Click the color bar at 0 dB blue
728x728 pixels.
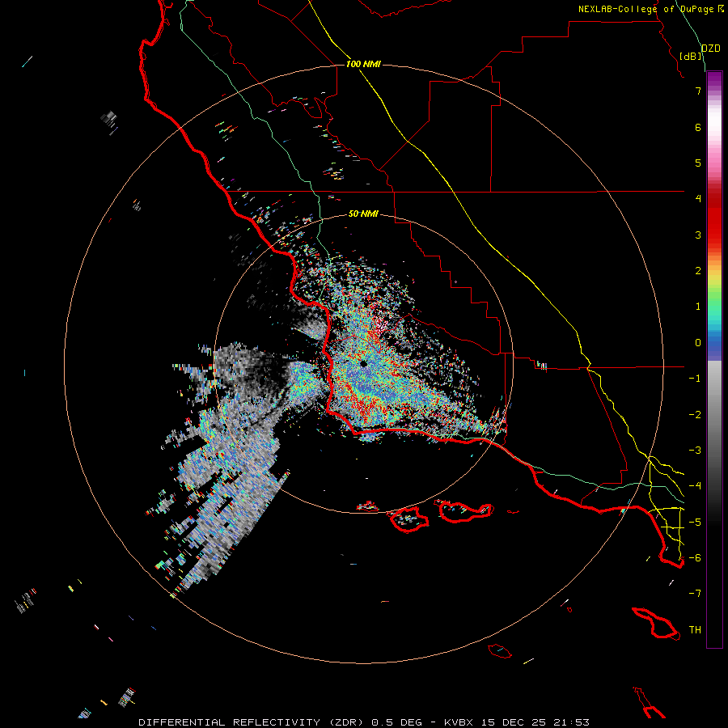714,343
